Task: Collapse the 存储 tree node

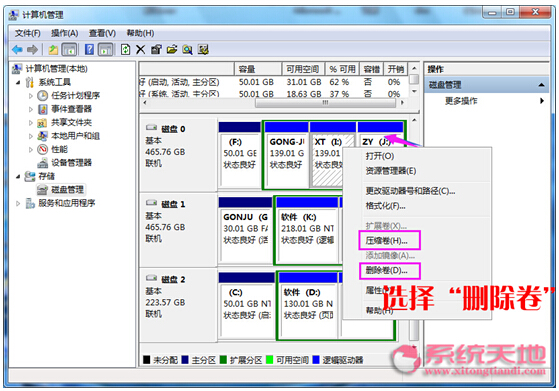Action: (x=18, y=176)
